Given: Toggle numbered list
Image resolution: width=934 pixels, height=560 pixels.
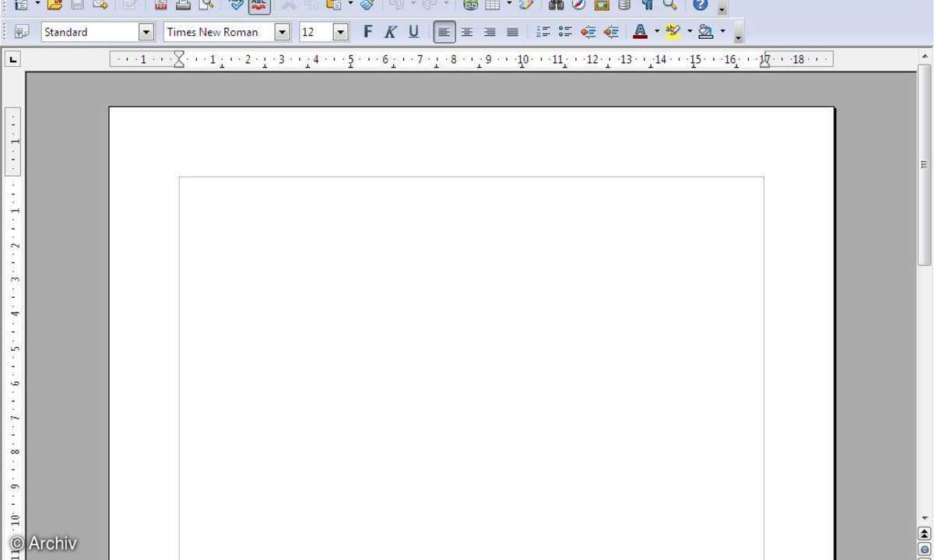Looking at the screenshot, I should pyautogui.click(x=543, y=32).
